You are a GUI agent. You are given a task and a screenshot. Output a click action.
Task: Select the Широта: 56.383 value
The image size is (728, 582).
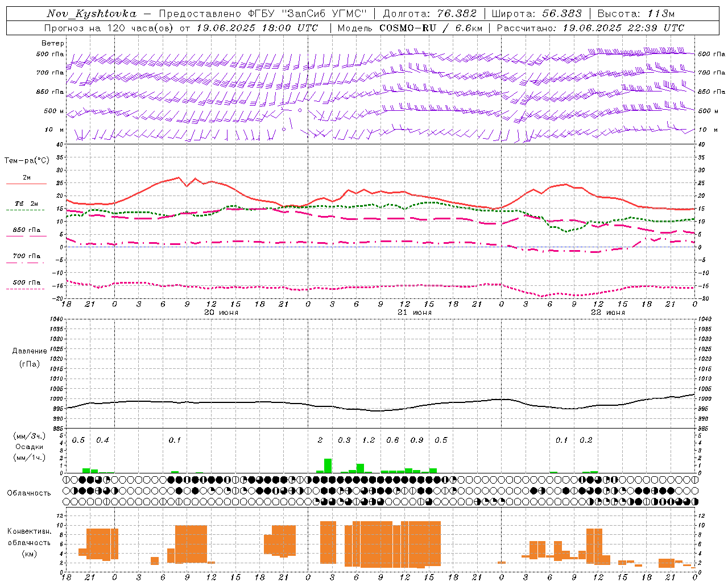point(537,14)
